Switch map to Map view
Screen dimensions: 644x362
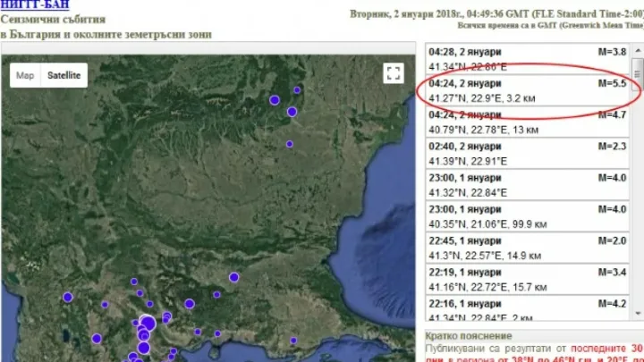tap(25, 76)
